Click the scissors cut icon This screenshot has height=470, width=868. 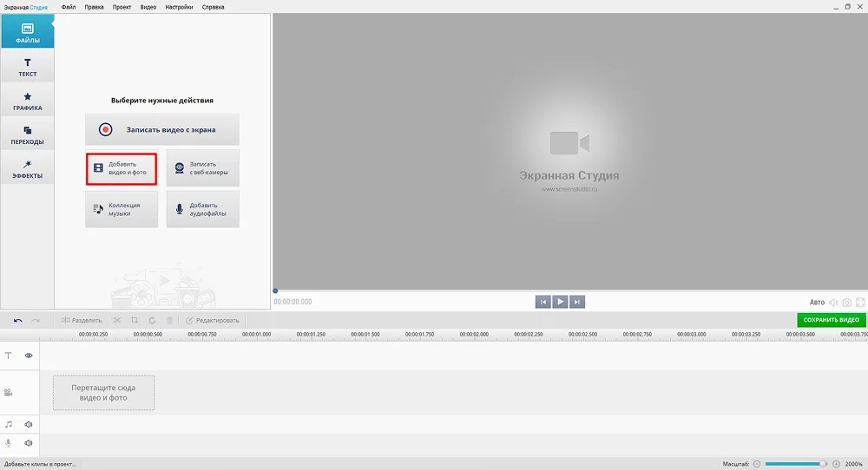(x=117, y=320)
